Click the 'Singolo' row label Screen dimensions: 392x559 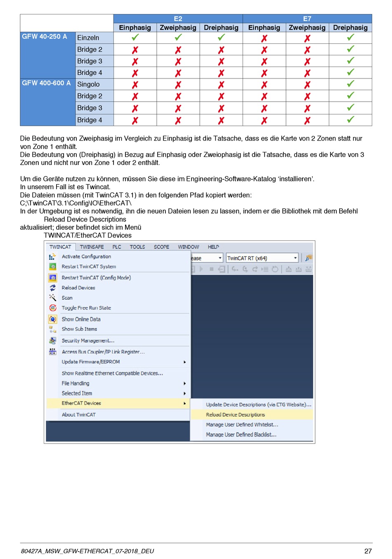[94, 84]
